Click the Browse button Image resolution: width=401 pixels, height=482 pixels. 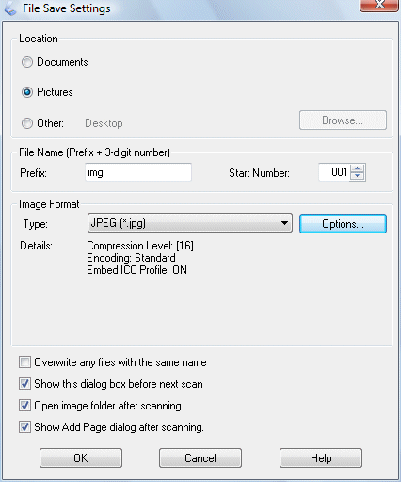[x=343, y=120]
